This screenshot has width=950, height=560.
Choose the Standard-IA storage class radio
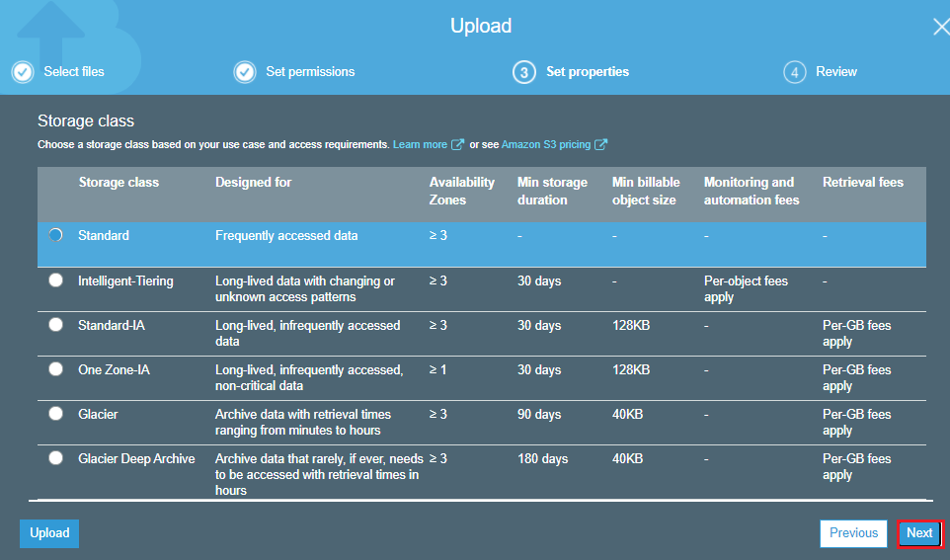pos(55,324)
